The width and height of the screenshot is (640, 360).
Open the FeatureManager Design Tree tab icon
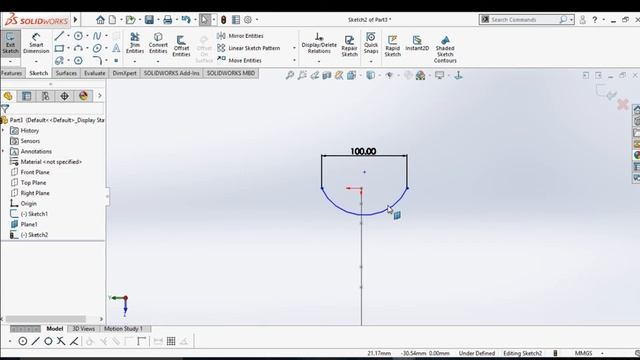[x=8, y=96]
